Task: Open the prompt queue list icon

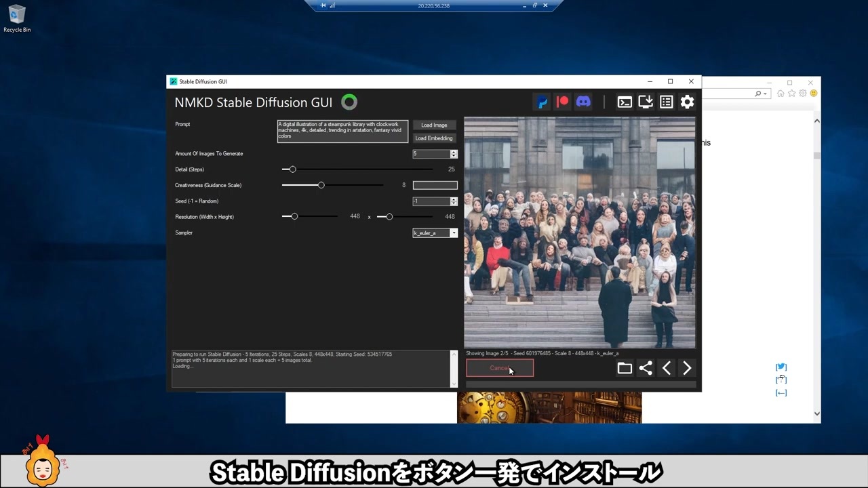Action: coord(666,102)
